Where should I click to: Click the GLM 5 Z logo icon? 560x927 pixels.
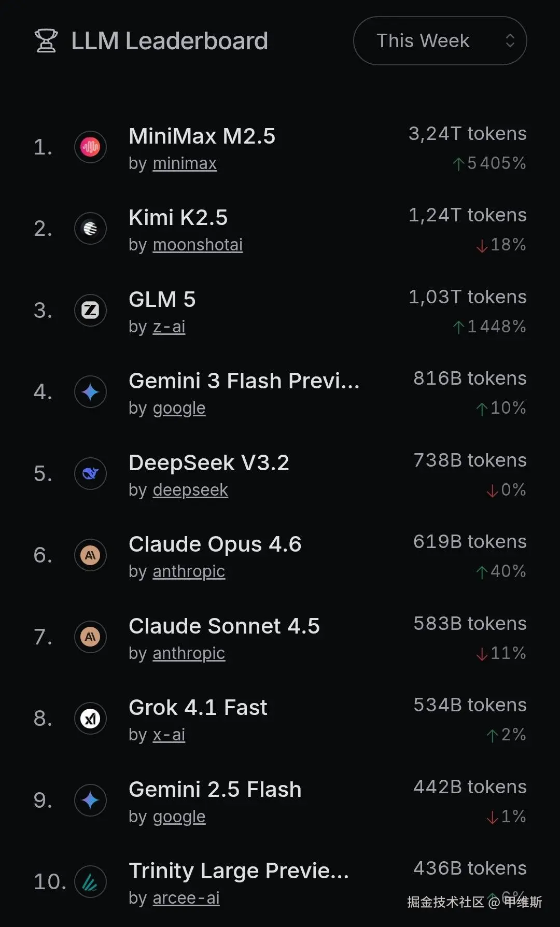click(90, 311)
